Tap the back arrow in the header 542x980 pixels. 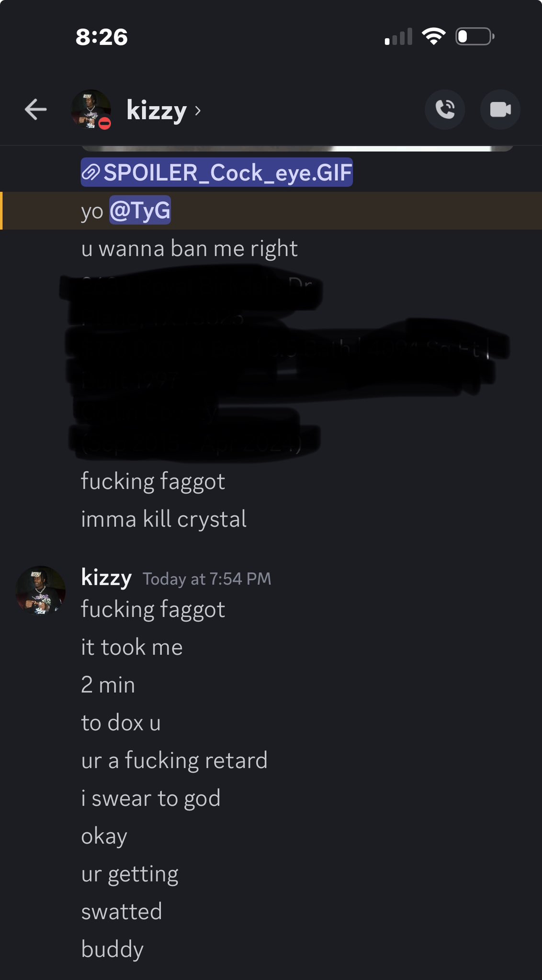[36, 110]
